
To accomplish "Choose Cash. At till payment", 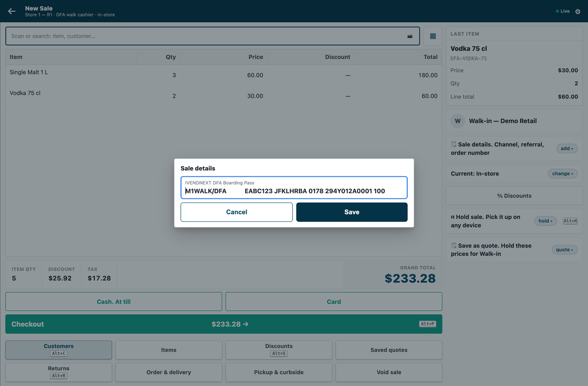I will point(114,302).
